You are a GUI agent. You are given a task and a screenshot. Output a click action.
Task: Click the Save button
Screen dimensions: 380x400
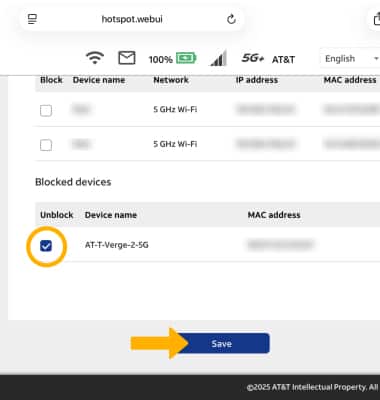tap(223, 343)
